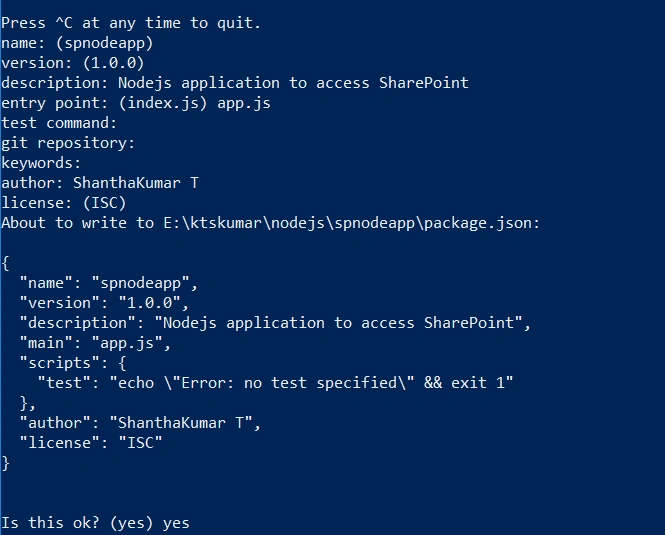Click the JSON "author": "ShanthaKumar T" line

140,423
